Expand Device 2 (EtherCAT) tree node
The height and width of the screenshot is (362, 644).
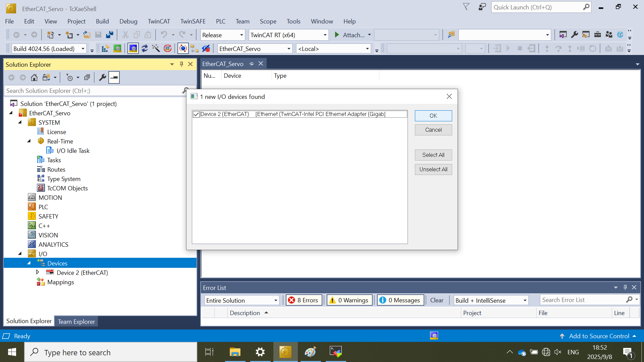click(x=38, y=272)
